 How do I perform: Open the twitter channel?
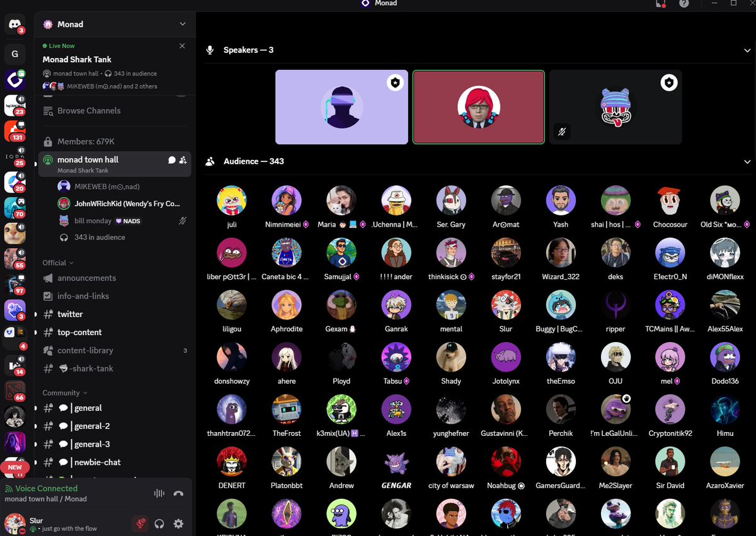click(x=115, y=314)
